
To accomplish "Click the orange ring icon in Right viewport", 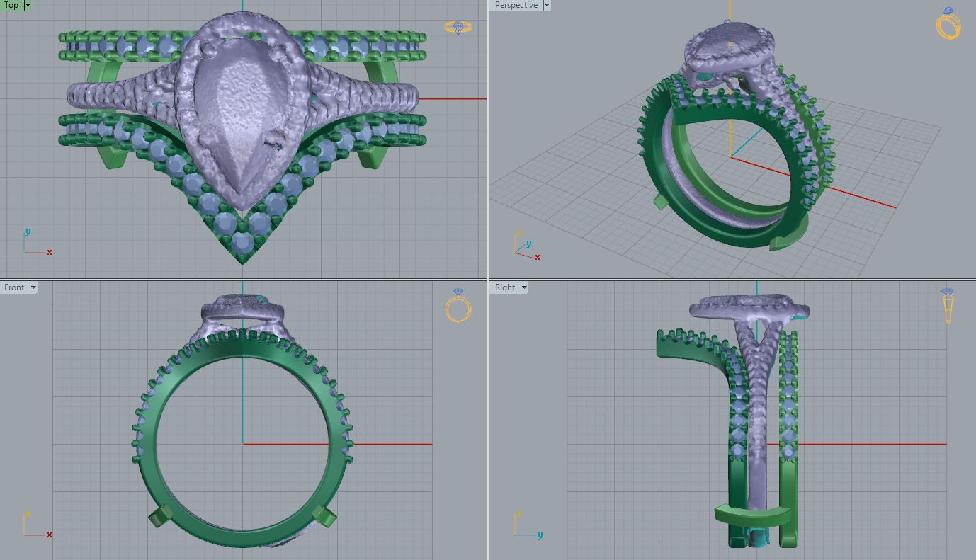I will coord(948,306).
